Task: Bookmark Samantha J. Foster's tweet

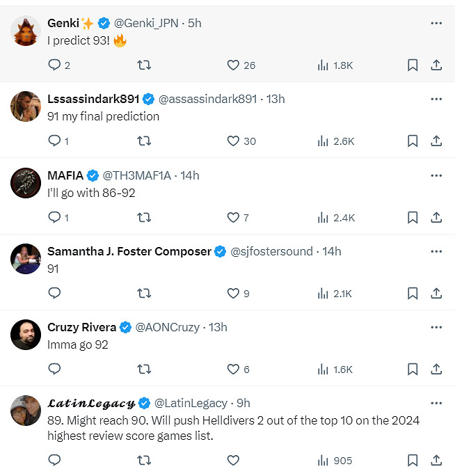Action: (x=413, y=293)
